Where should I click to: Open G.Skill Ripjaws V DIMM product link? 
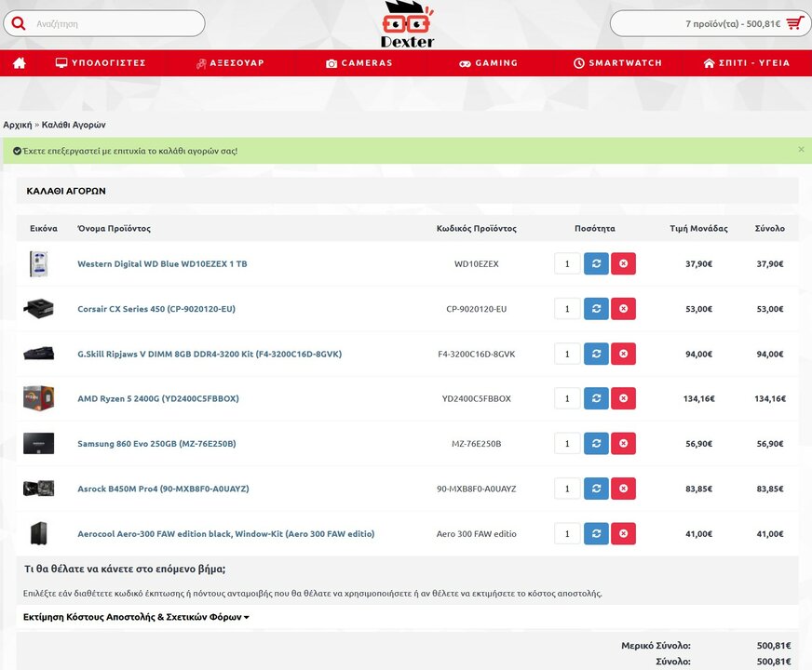tap(210, 354)
